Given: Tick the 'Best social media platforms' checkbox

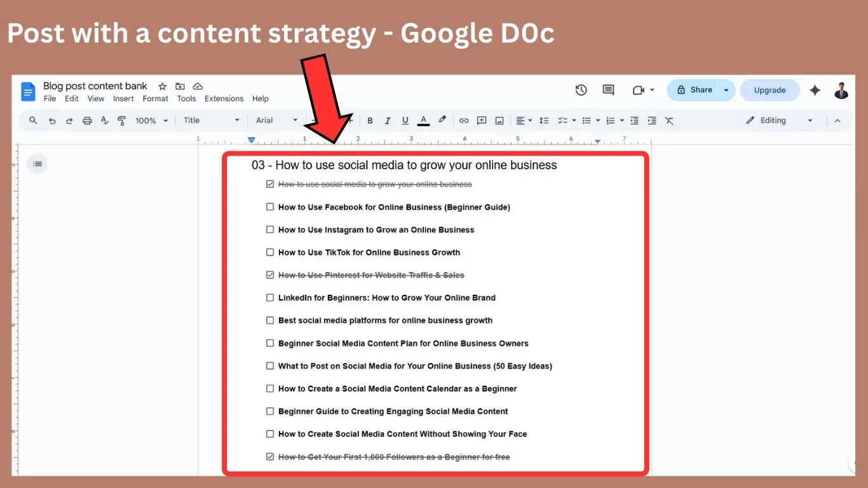Looking at the screenshot, I should point(270,320).
